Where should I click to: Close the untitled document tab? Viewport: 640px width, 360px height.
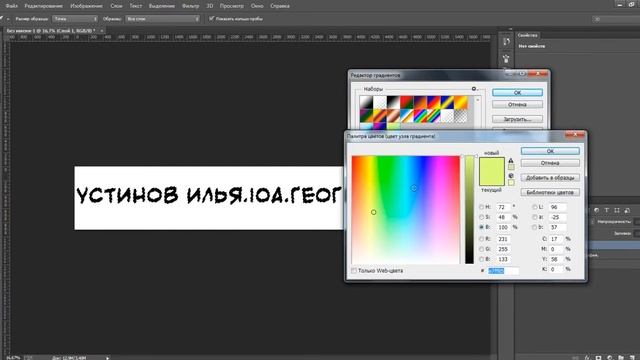(102, 31)
